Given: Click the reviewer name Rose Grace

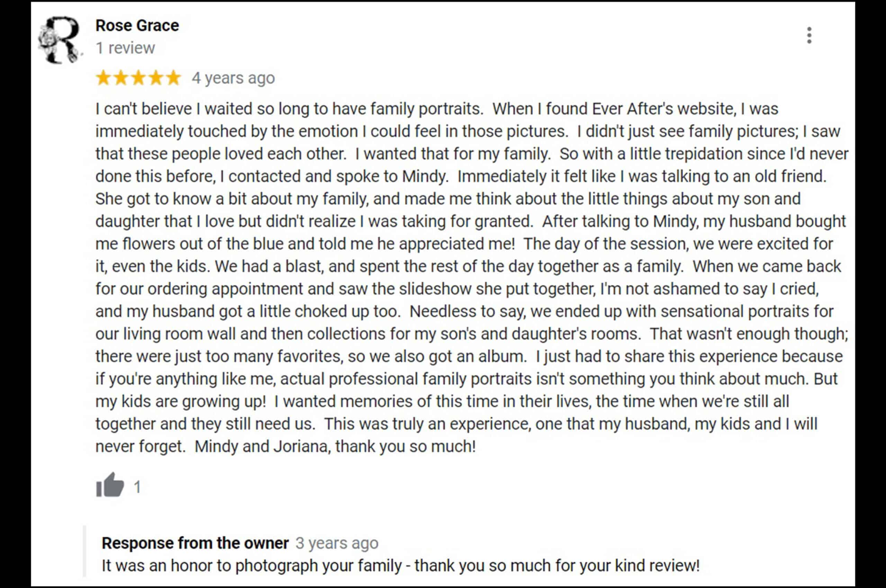Looking at the screenshot, I should (137, 26).
